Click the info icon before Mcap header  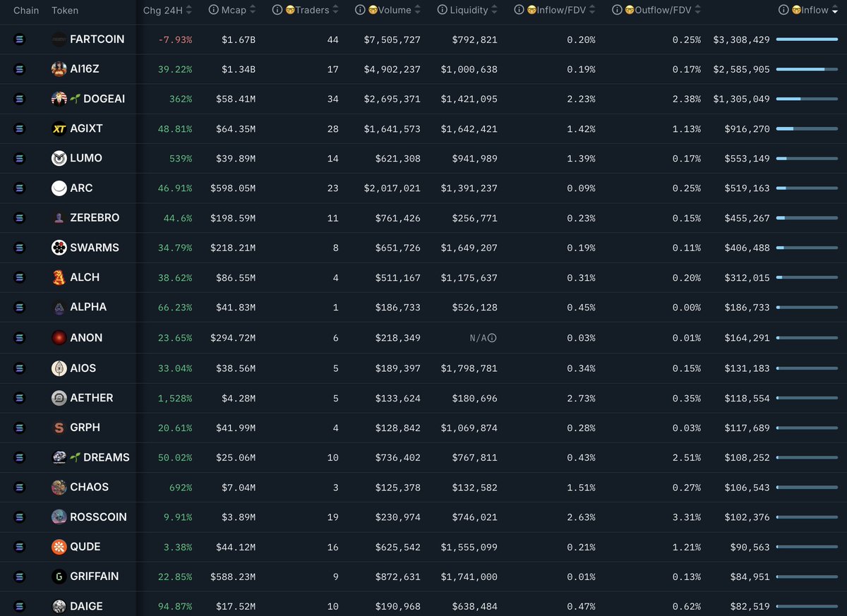[213, 10]
